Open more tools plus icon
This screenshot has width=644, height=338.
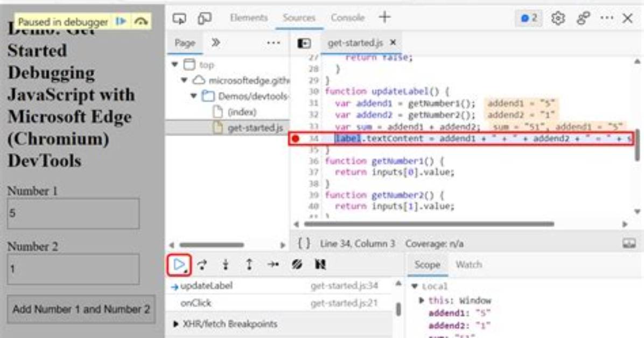pos(384,17)
